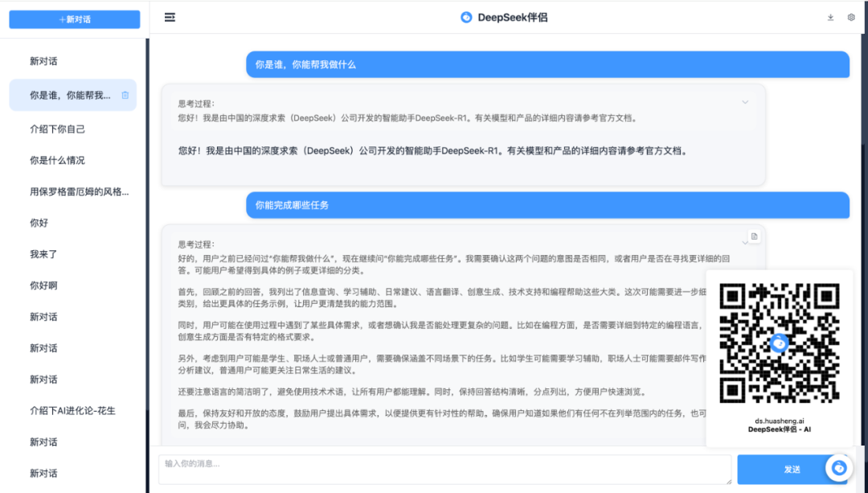Click the QR code image
The width and height of the screenshot is (868, 493).
pos(779,343)
